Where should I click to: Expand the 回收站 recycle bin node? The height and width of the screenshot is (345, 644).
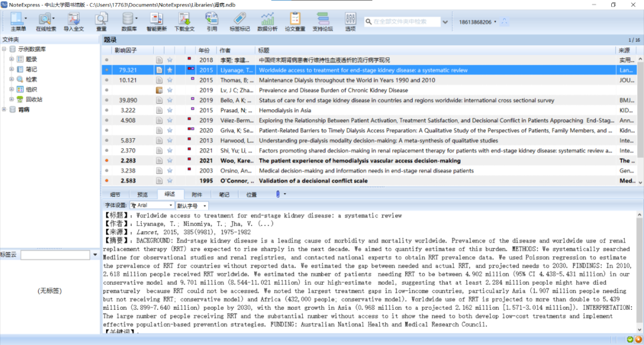coord(11,100)
